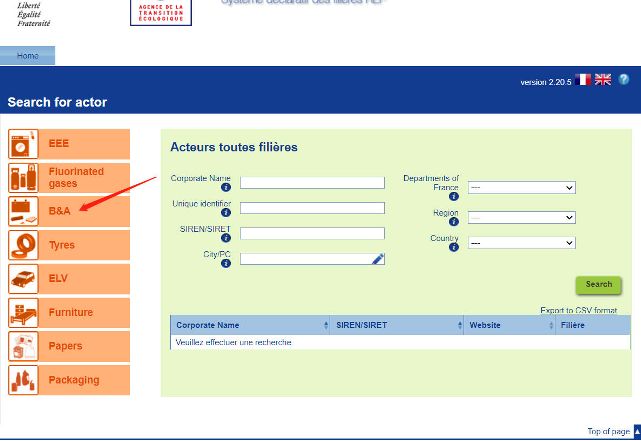Image resolution: width=641 pixels, height=441 pixels.
Task: Switch language with the French flag
Action: (583, 80)
